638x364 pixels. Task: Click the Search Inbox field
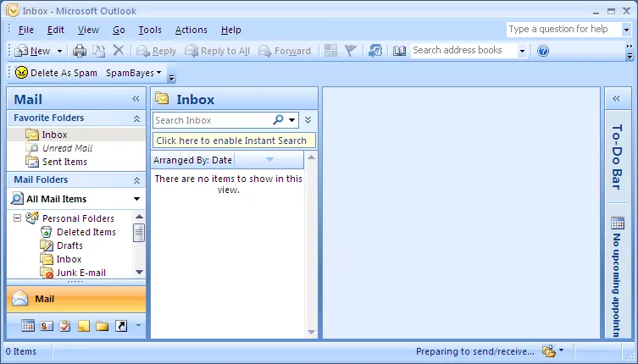point(212,120)
